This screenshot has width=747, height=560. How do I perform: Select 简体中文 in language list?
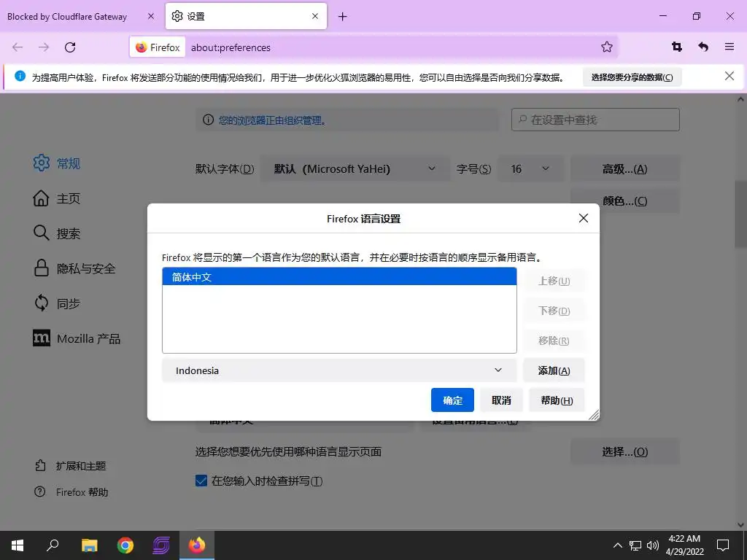click(x=339, y=276)
